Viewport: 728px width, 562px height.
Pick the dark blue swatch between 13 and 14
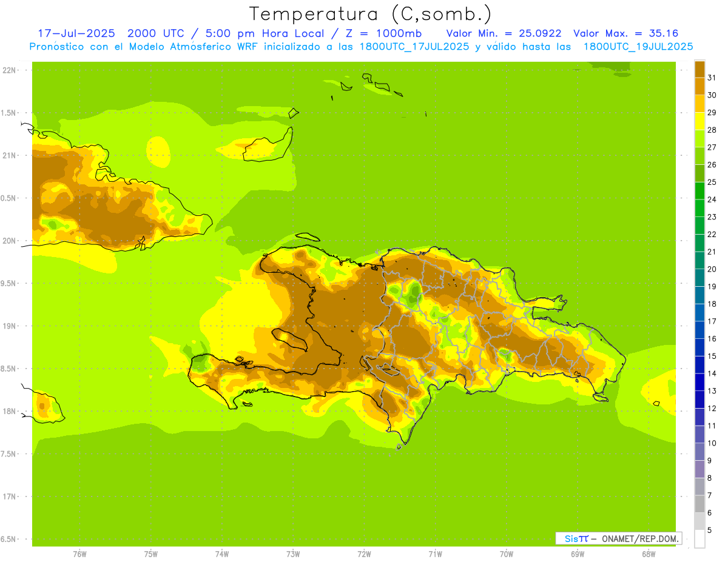(699, 382)
